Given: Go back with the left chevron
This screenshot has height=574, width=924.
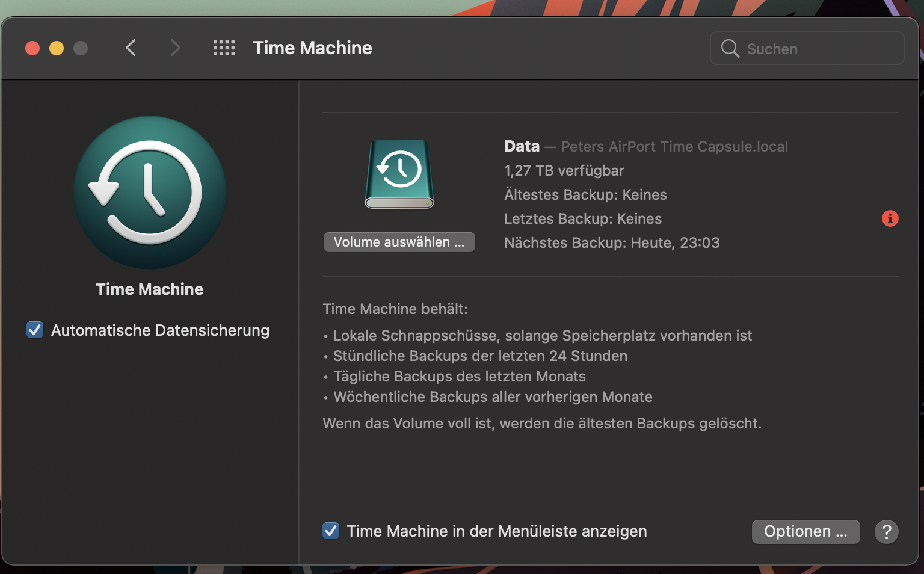Looking at the screenshot, I should (131, 48).
